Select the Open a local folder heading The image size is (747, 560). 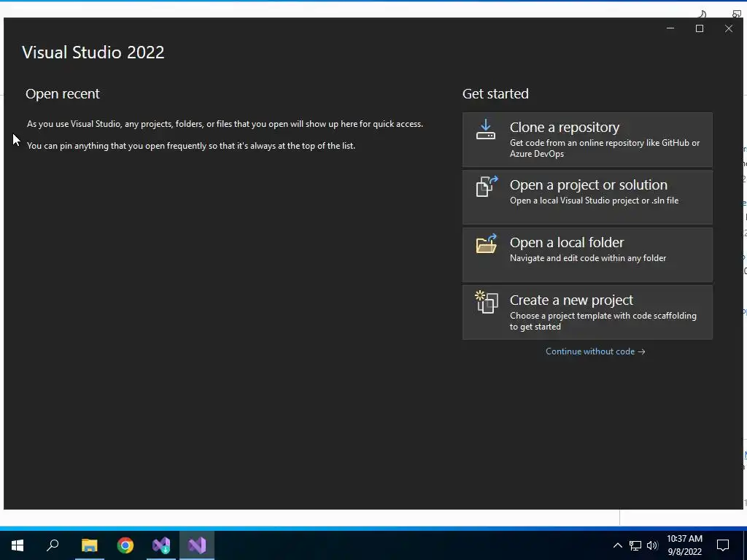click(566, 242)
